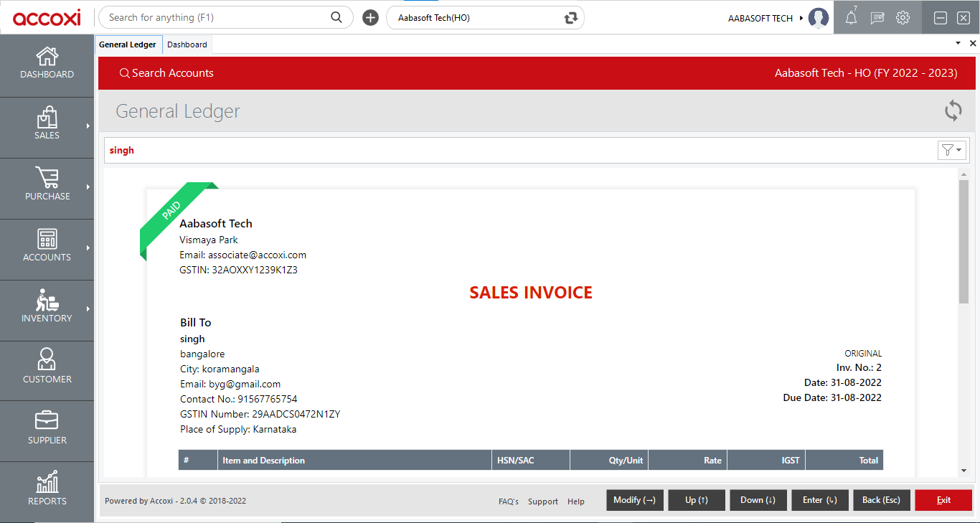The height and width of the screenshot is (523, 980).
Task: Click the HSN/SAC column header
Action: [x=531, y=460]
